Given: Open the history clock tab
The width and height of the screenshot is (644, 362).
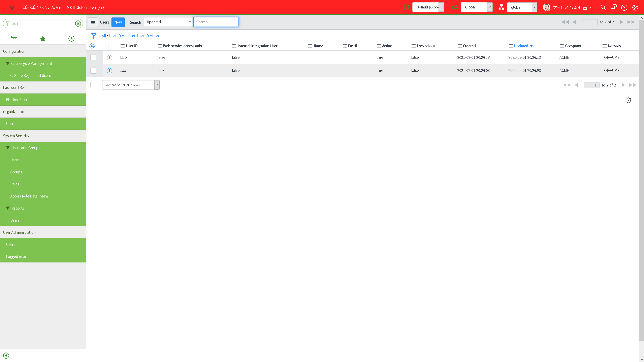Looking at the screenshot, I should (71, 38).
